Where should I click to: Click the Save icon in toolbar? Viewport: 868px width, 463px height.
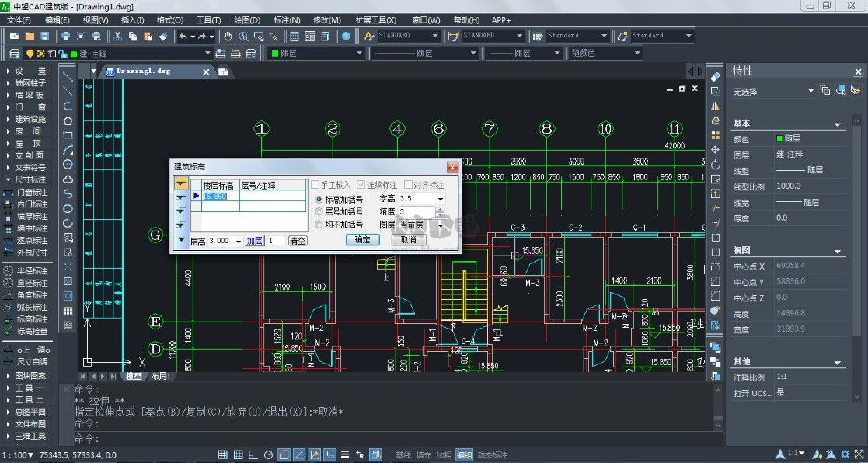click(45, 36)
